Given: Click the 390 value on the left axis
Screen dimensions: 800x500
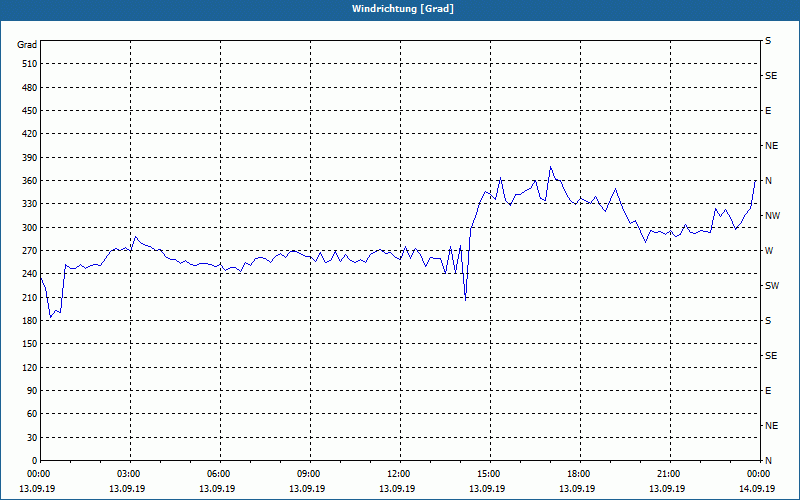Looking at the screenshot, I should [x=29, y=158].
